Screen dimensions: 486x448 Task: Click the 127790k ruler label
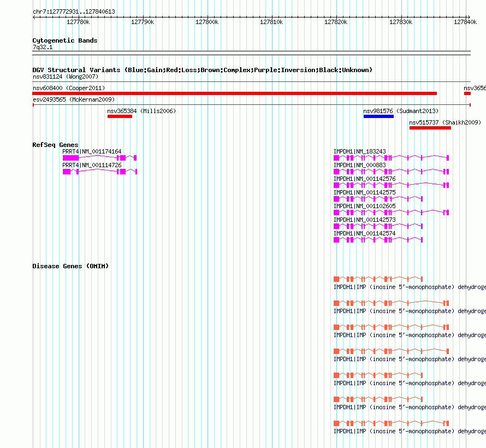(x=143, y=22)
